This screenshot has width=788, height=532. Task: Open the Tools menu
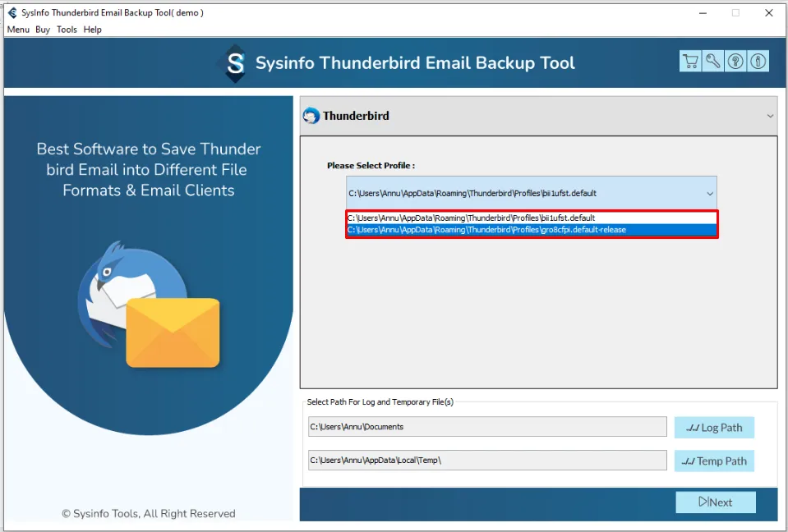coord(67,30)
